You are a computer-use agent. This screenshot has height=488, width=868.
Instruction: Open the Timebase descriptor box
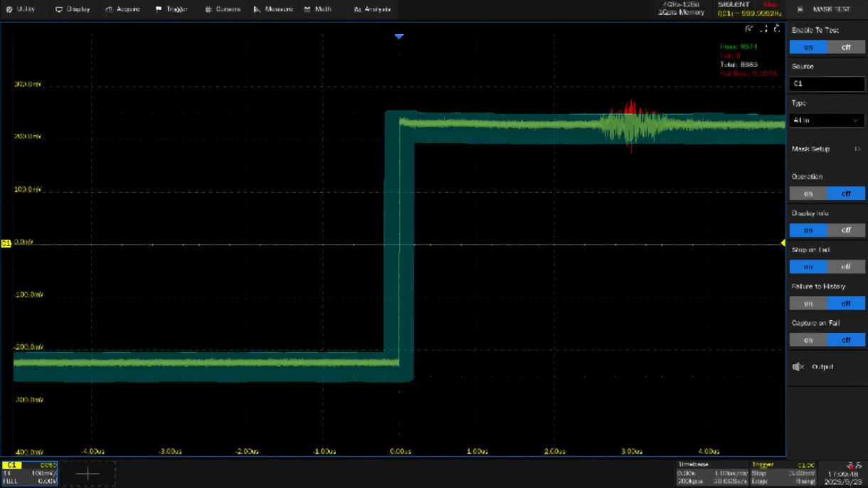[711, 473]
